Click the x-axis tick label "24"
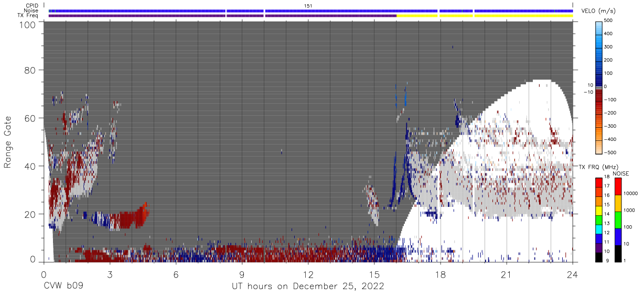644x297 pixels. 573,274
